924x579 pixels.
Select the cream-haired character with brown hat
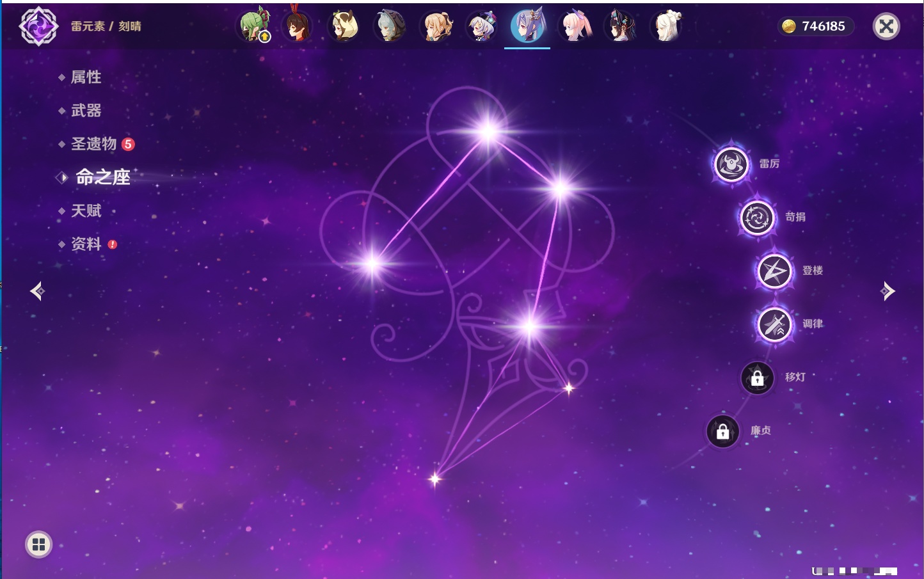344,26
